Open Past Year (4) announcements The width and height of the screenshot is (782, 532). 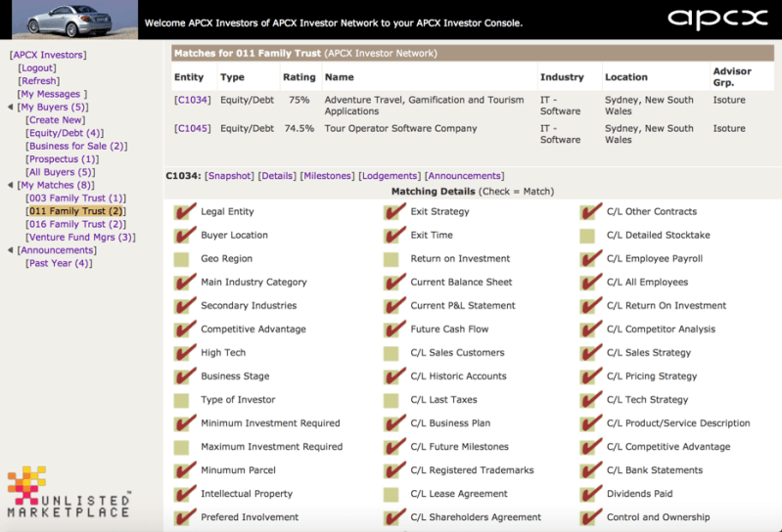pos(59,263)
